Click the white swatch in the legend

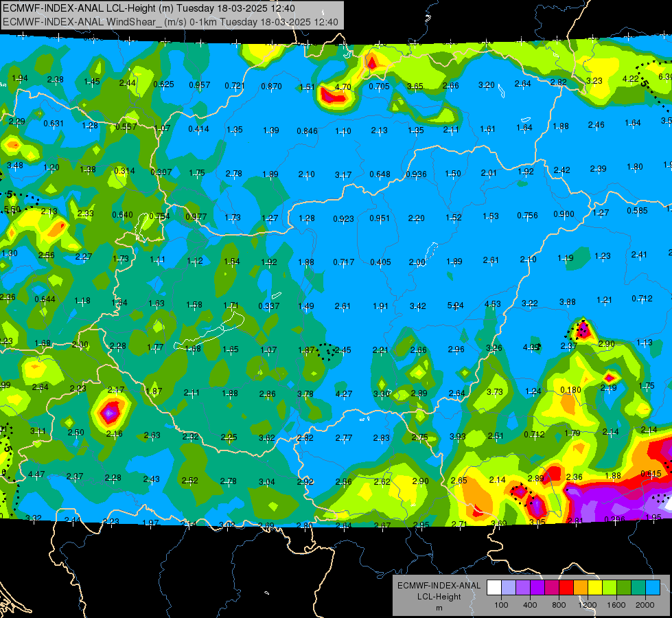point(494,588)
